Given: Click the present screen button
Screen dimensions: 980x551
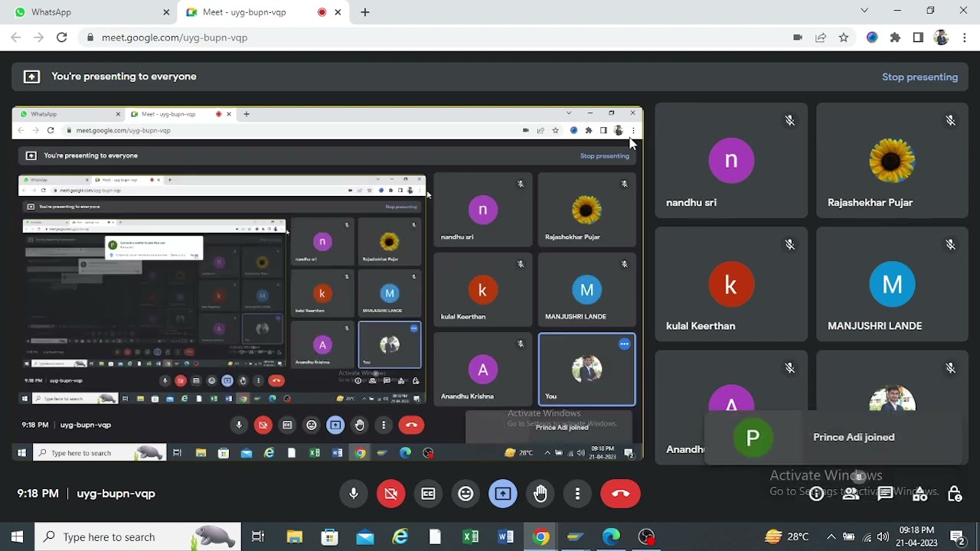Looking at the screenshot, I should [x=503, y=494].
